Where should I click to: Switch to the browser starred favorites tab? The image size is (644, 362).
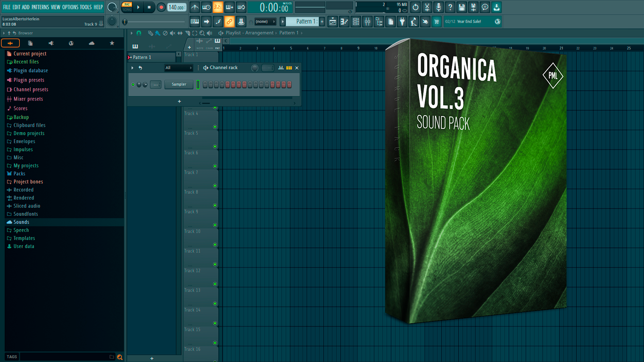[112, 43]
